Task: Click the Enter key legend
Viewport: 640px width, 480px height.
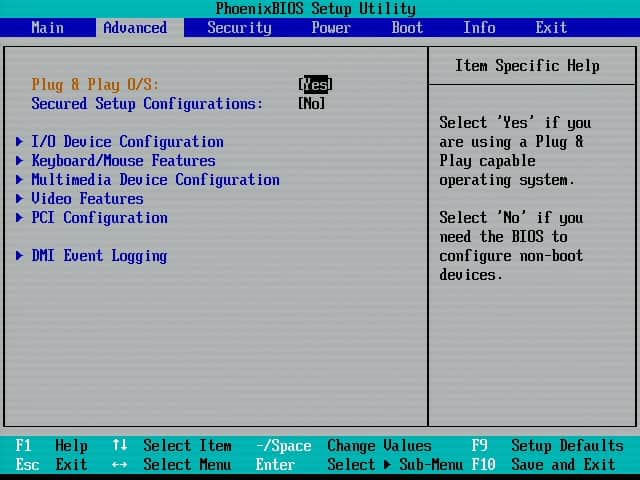Action: (x=275, y=464)
